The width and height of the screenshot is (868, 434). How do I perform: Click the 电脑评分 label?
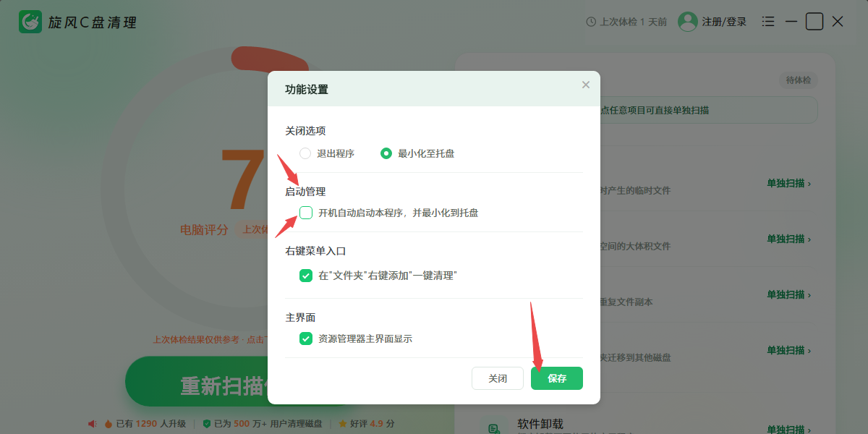coord(204,229)
